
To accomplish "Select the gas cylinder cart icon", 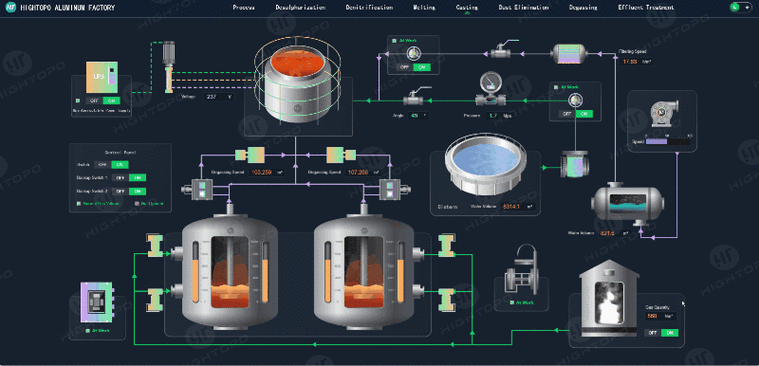I will click(x=521, y=269).
